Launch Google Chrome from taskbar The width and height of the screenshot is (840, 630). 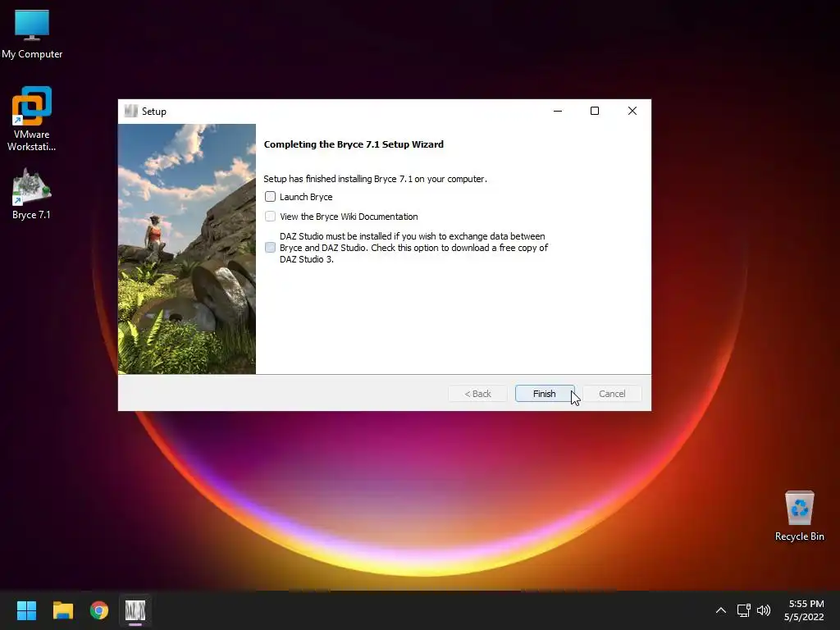pyautogui.click(x=99, y=610)
